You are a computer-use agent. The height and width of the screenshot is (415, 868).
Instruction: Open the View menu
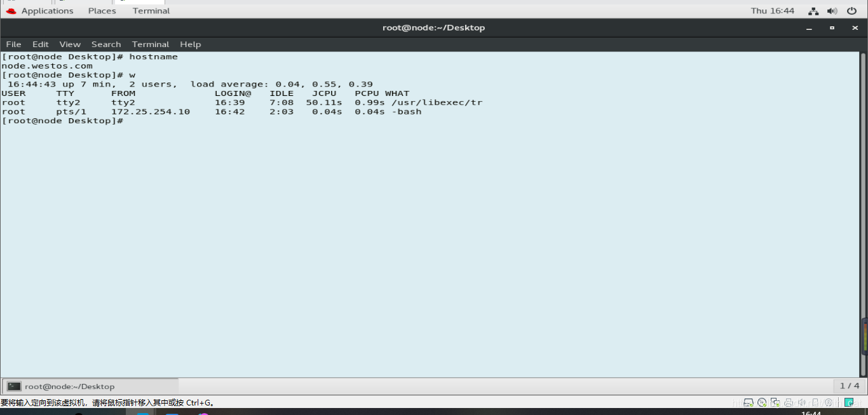70,44
